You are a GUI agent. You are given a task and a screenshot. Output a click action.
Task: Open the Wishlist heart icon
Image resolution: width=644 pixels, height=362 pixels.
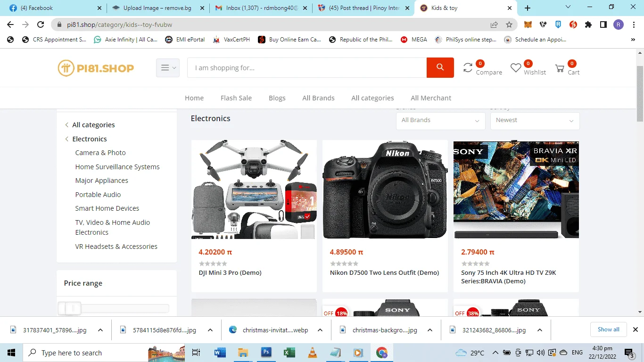point(516,68)
